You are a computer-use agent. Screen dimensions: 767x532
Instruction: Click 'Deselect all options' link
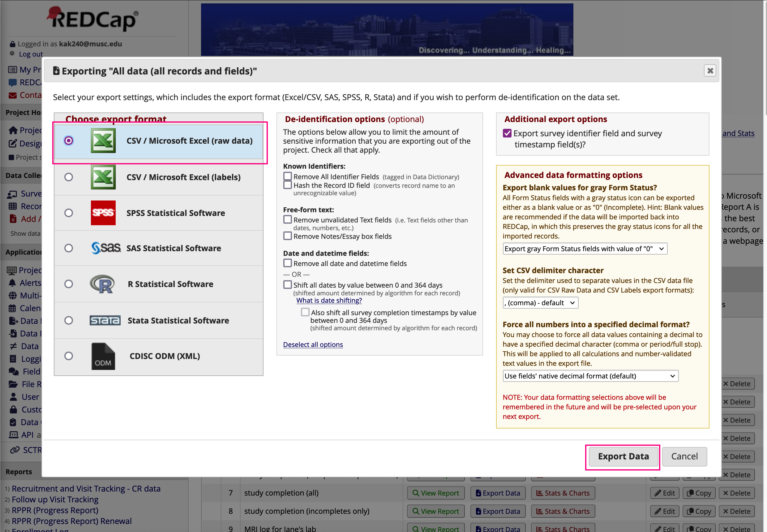pyautogui.click(x=313, y=344)
